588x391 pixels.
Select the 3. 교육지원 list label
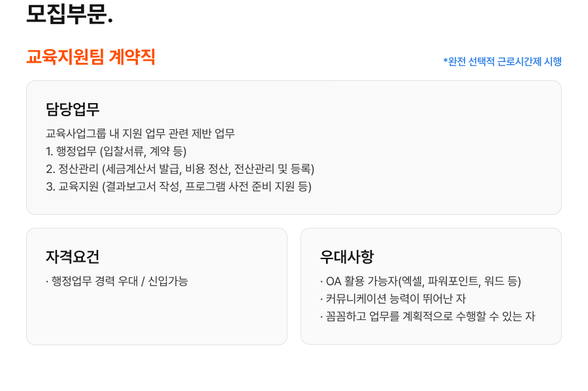[71, 187]
